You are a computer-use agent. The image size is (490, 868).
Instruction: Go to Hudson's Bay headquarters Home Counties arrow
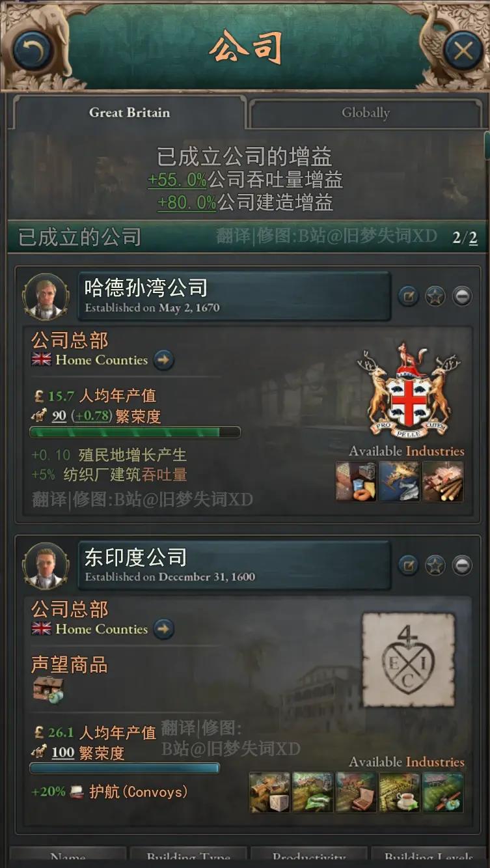click(164, 360)
